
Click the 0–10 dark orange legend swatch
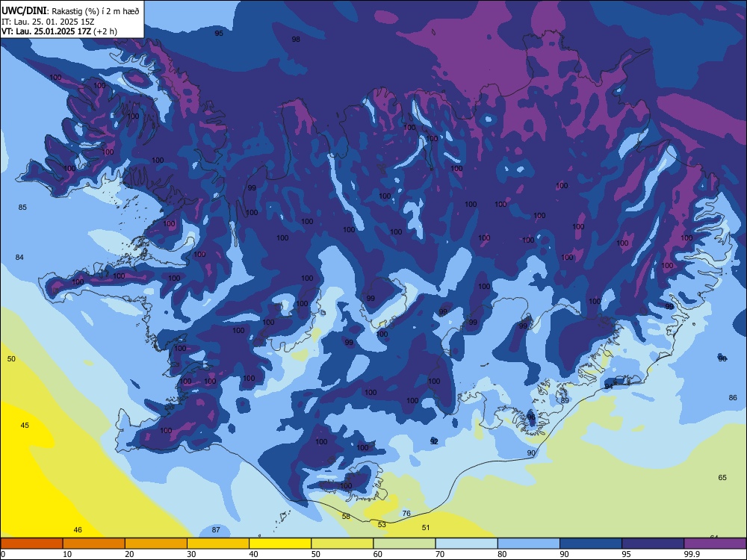coord(31,544)
